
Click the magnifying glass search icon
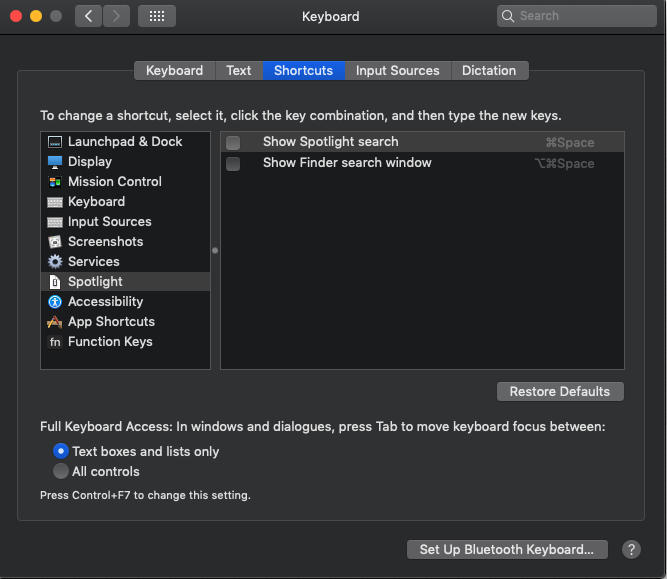507,16
